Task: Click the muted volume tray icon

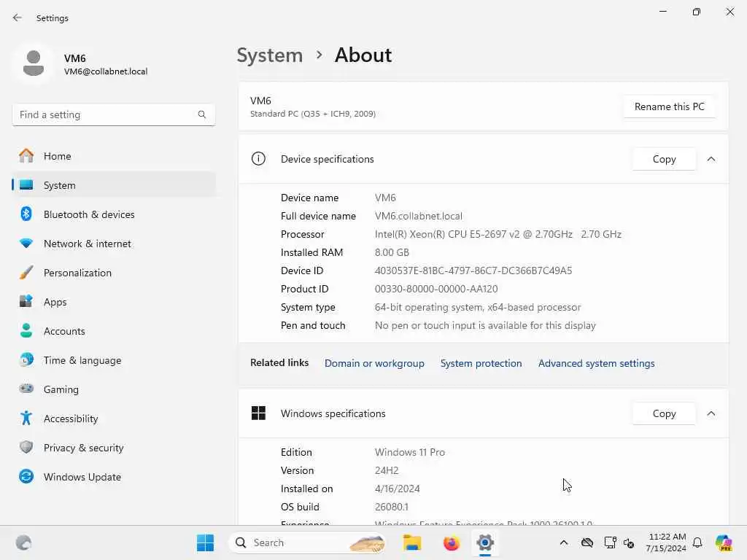Action: (x=629, y=542)
